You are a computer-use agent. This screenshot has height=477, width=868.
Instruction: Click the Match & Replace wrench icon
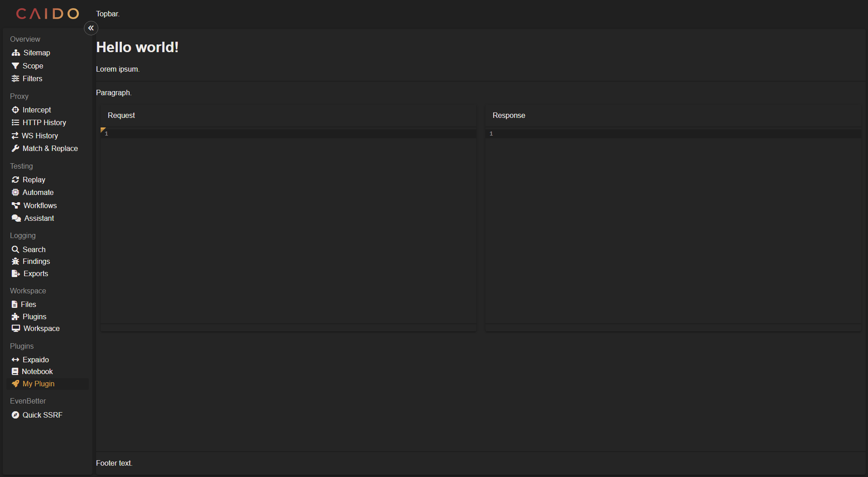pyautogui.click(x=15, y=149)
